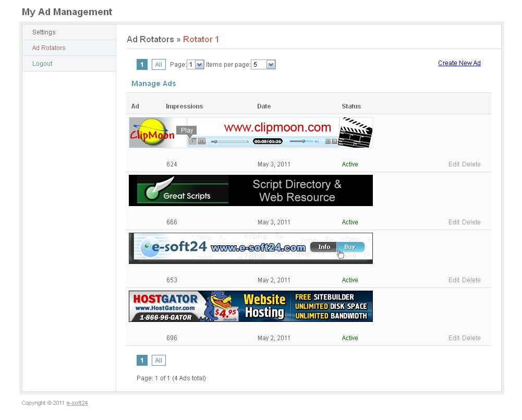This screenshot has width=522, height=420.
Task: Click the HostGator banner ad
Action: pos(250,306)
